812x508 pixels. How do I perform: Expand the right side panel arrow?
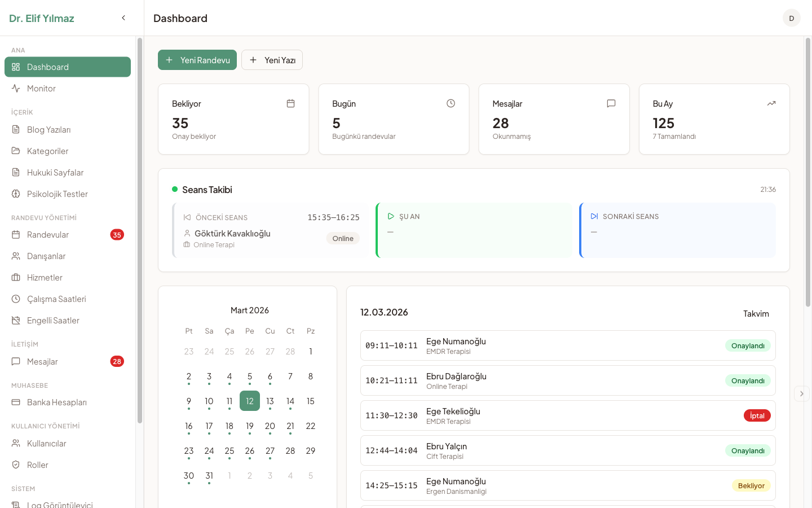(801, 393)
